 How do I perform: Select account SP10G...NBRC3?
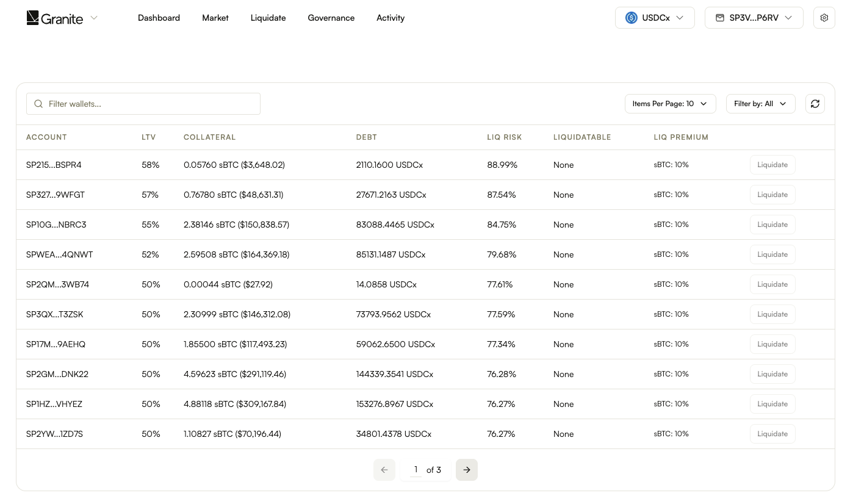[x=56, y=225]
